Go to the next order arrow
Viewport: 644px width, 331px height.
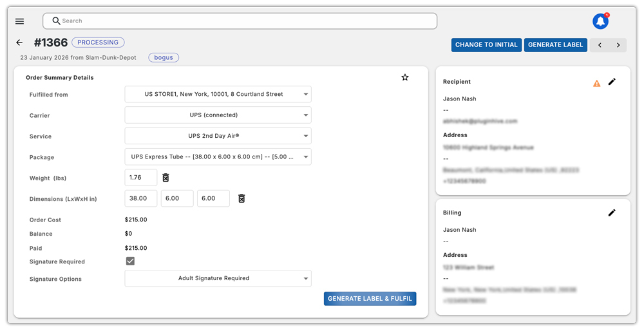coord(618,45)
